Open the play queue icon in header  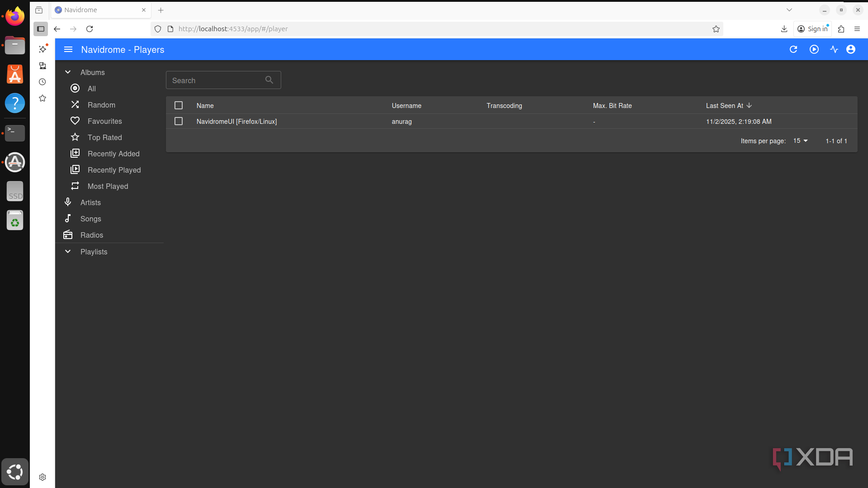coord(814,50)
